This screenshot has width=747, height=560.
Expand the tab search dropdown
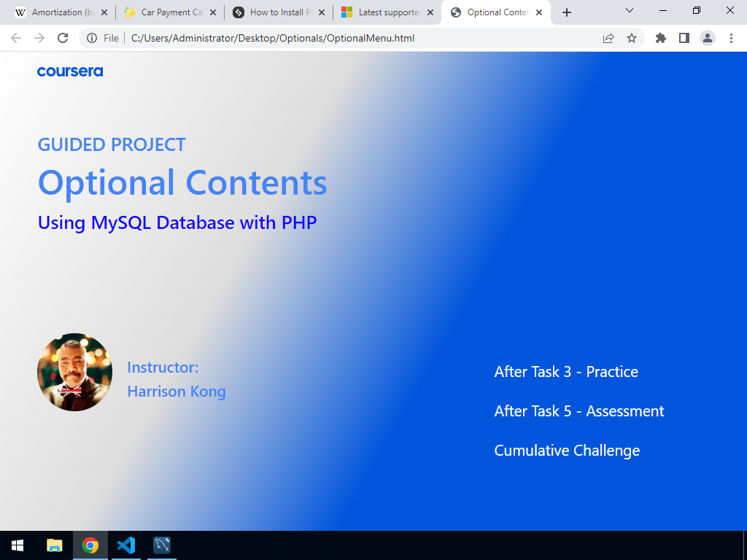coord(630,10)
